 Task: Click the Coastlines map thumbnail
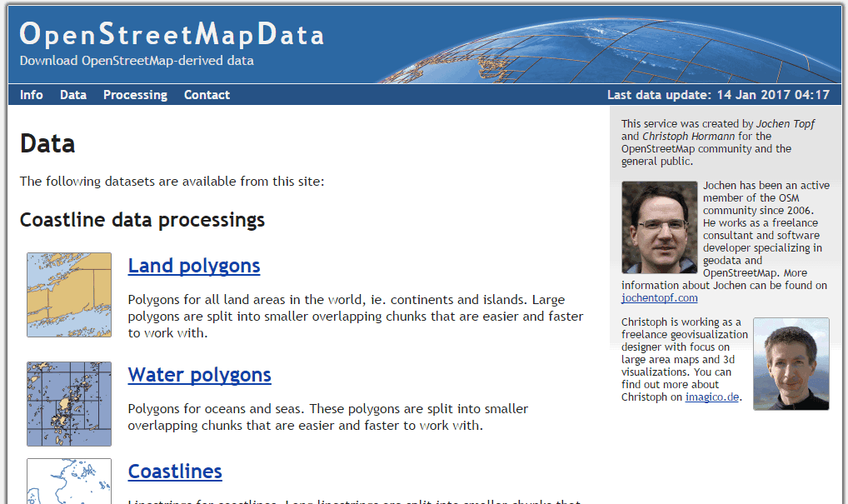click(x=69, y=482)
